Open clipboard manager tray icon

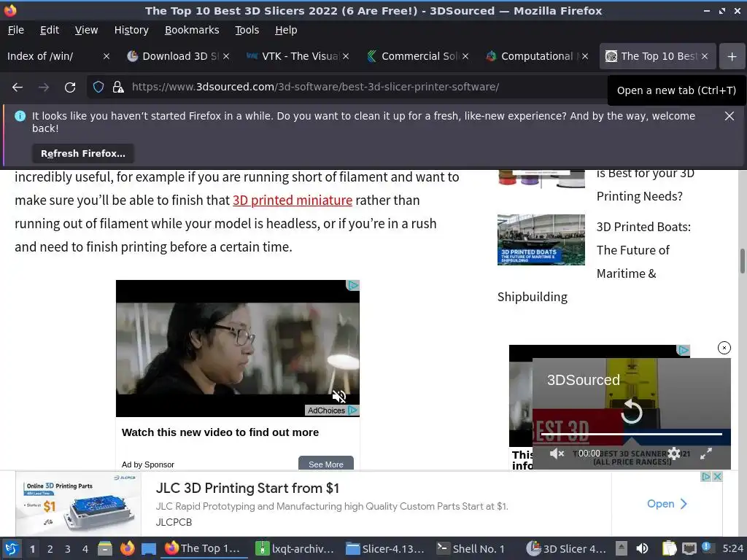(x=670, y=548)
